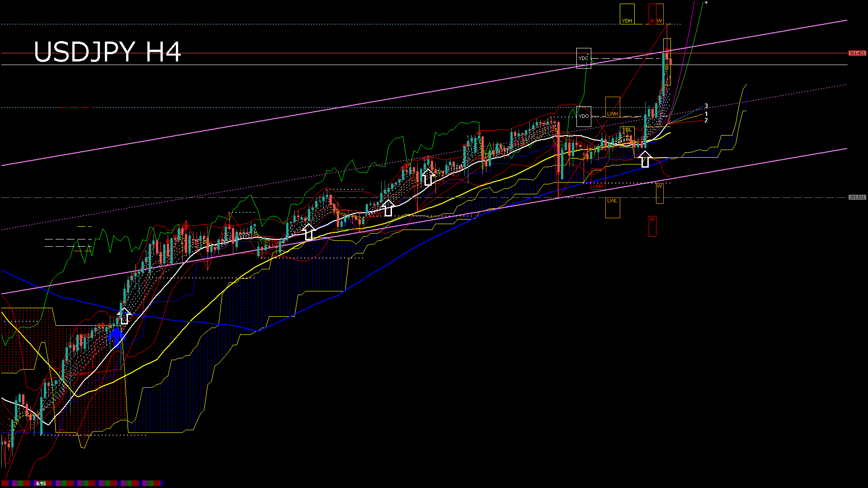The image size is (868, 488).
Task: Click the YDH level marker box
Action: 627,14
